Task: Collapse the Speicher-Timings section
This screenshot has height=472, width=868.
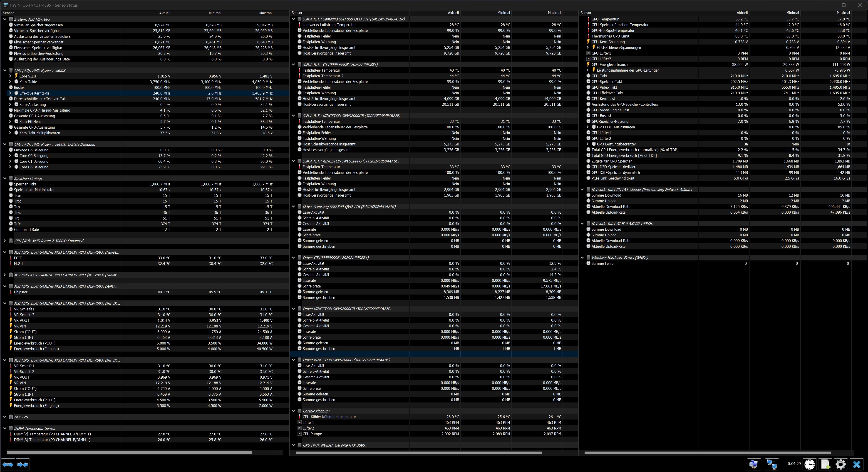Action: click(x=5, y=178)
